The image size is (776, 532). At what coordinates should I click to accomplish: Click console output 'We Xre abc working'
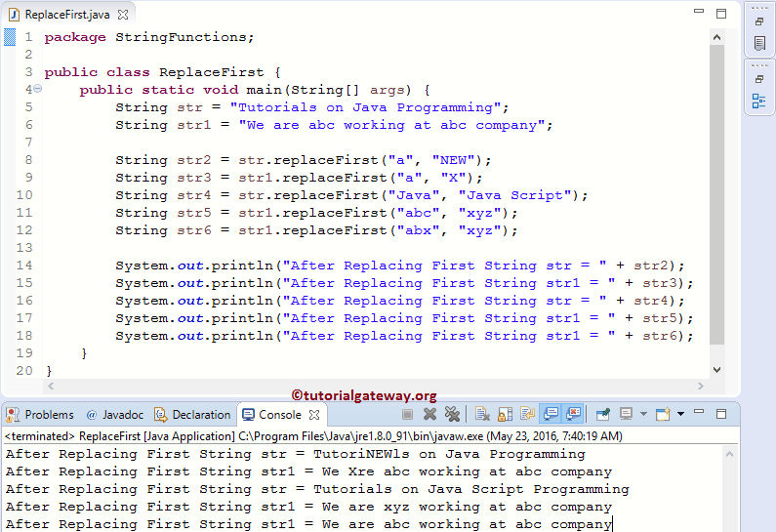coord(308,471)
